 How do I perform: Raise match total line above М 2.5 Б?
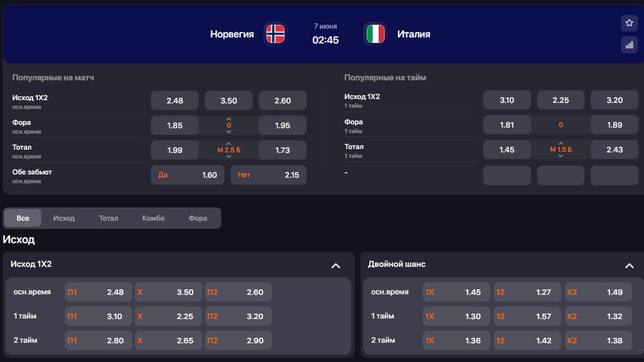pyautogui.click(x=229, y=144)
